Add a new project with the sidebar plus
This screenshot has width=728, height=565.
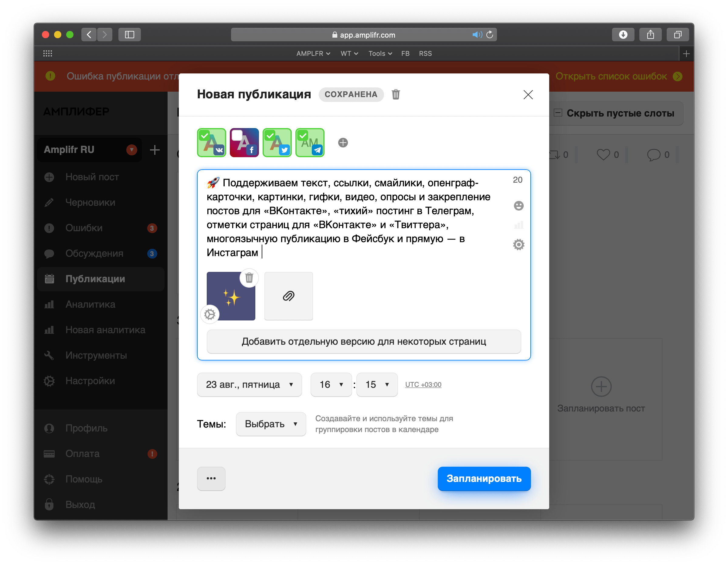click(154, 150)
